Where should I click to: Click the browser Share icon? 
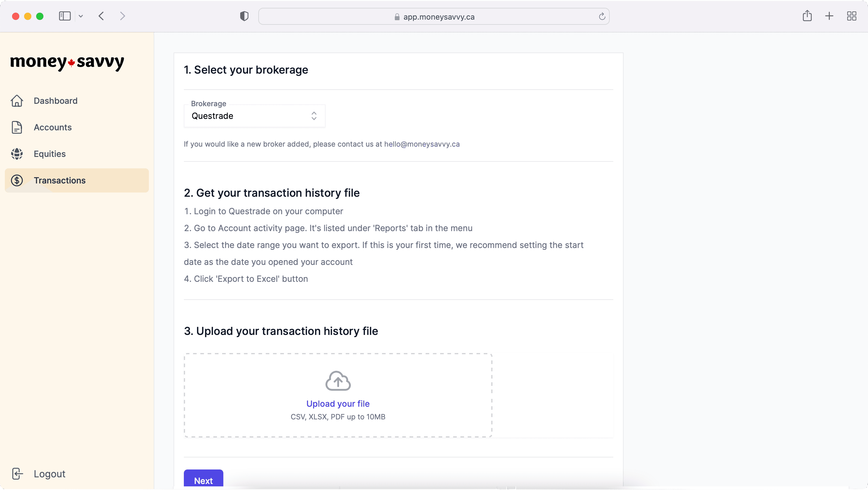(807, 16)
